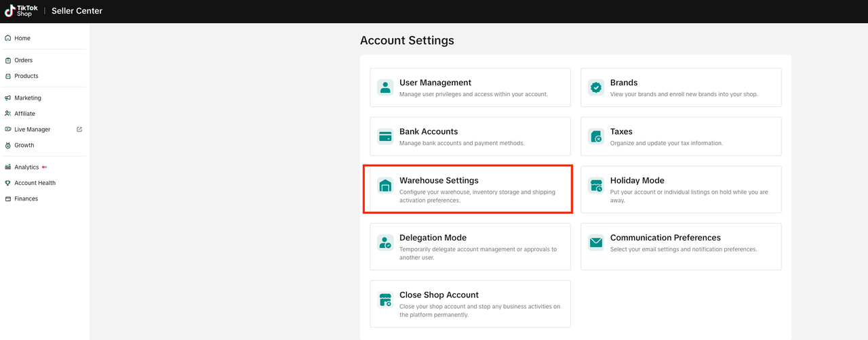The width and height of the screenshot is (868, 340).
Task: Open external link icon beside Live Manager
Action: click(79, 129)
